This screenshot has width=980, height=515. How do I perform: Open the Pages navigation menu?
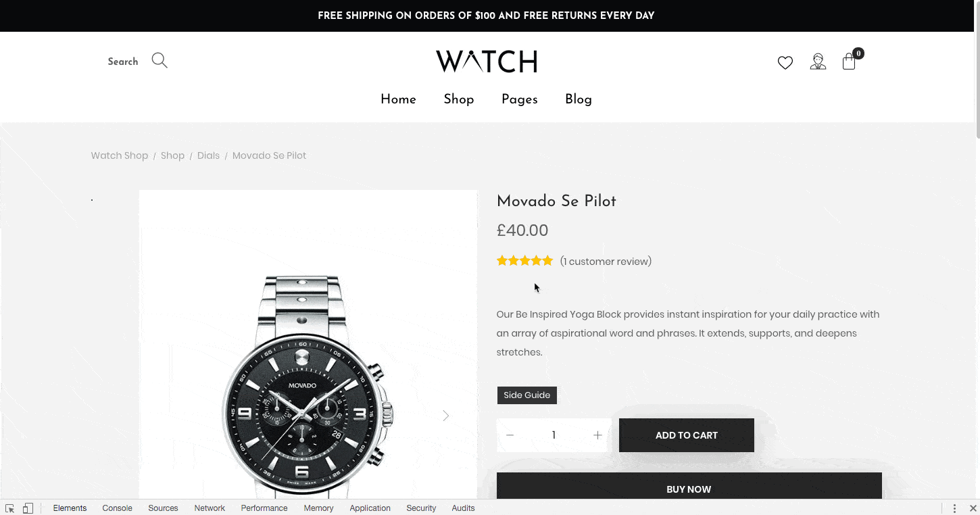point(520,99)
